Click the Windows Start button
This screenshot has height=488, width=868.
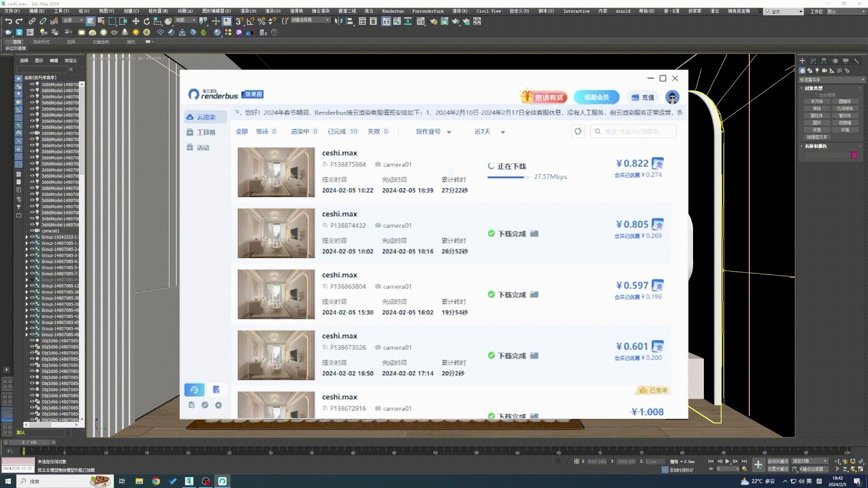pyautogui.click(x=8, y=481)
